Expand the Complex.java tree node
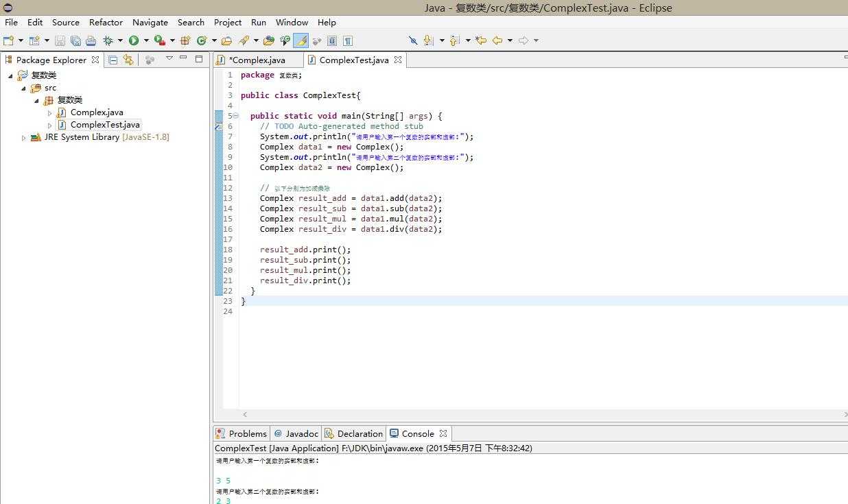 point(49,112)
